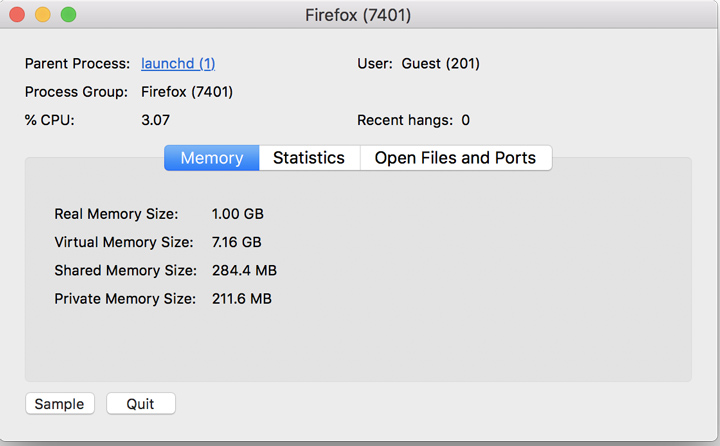This screenshot has height=446, width=720.
Task: Open the Open Files and Ports tab
Action: click(455, 158)
